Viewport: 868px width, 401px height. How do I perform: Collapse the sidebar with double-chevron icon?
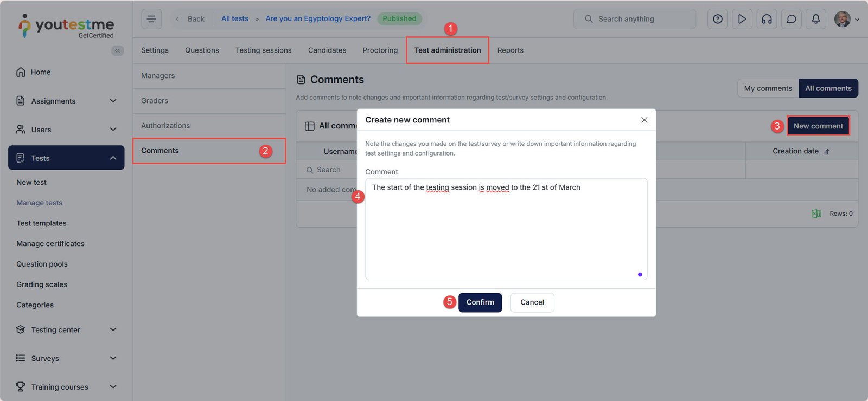tap(117, 50)
